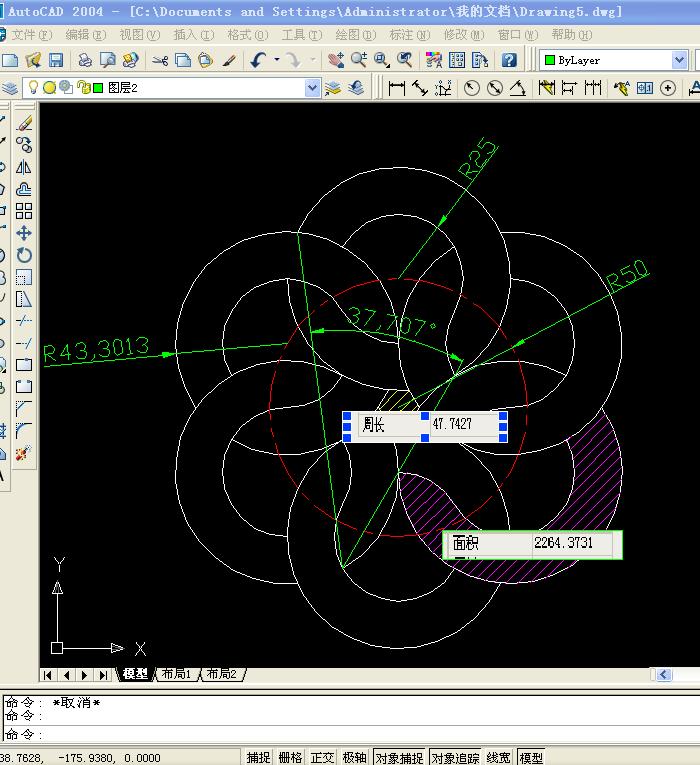
Task: Click the Save disk icon
Action: (56, 60)
